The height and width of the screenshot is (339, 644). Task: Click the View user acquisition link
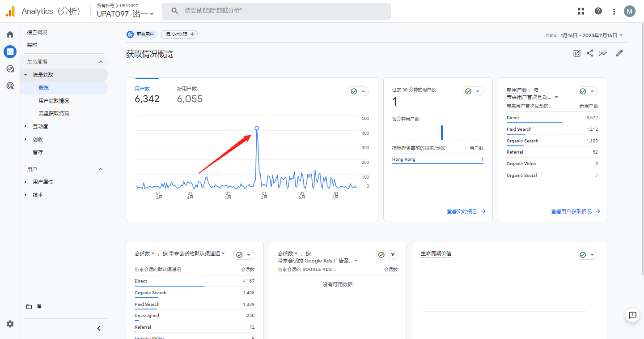pos(576,211)
